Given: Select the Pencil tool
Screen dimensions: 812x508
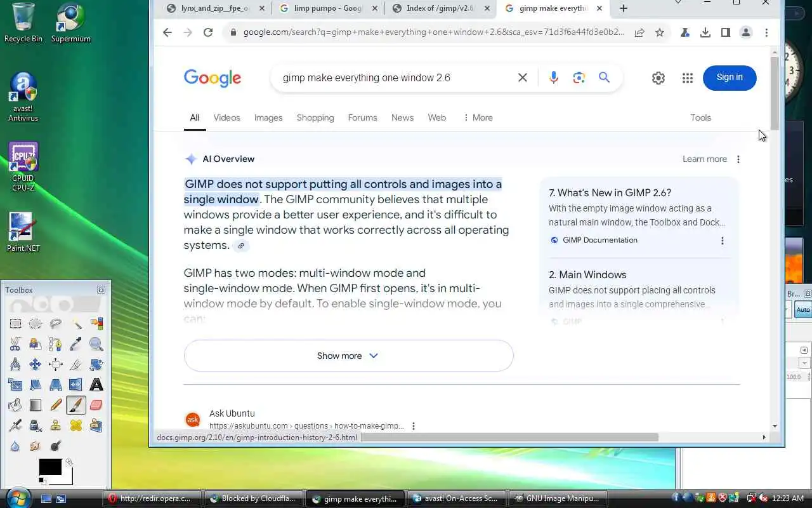Looking at the screenshot, I should [x=56, y=405].
